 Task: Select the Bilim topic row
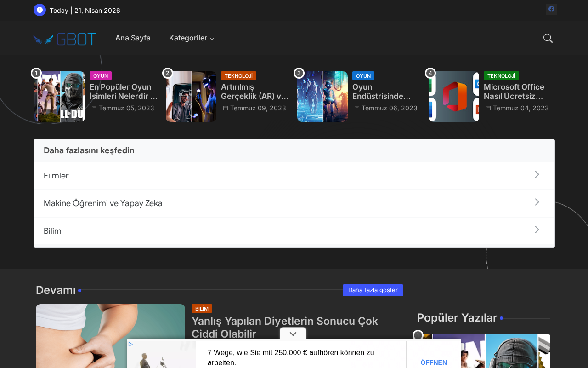click(x=52, y=231)
